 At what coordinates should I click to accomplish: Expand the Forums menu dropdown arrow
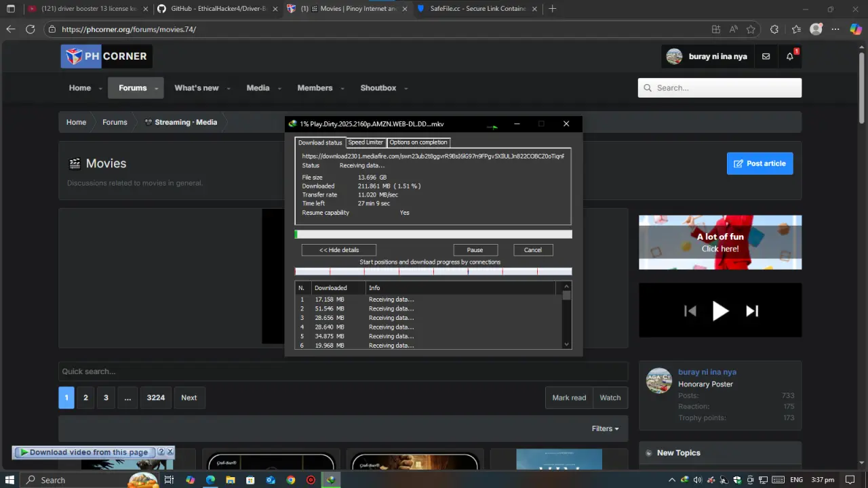click(x=157, y=88)
